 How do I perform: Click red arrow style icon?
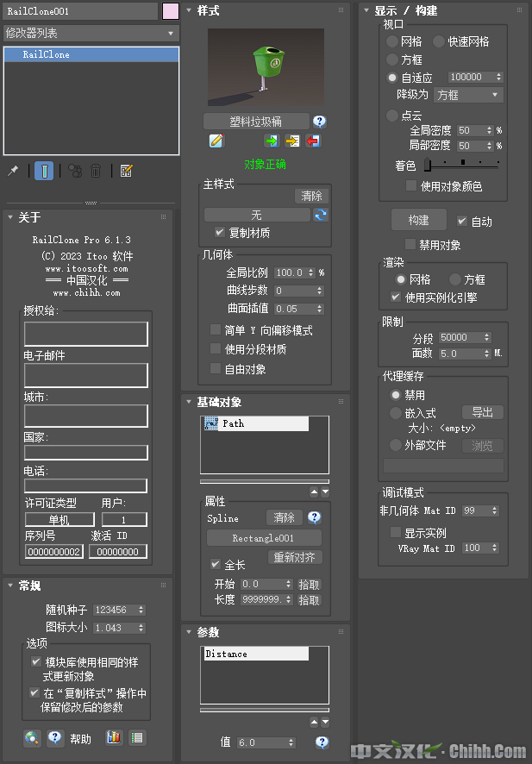[x=313, y=141]
